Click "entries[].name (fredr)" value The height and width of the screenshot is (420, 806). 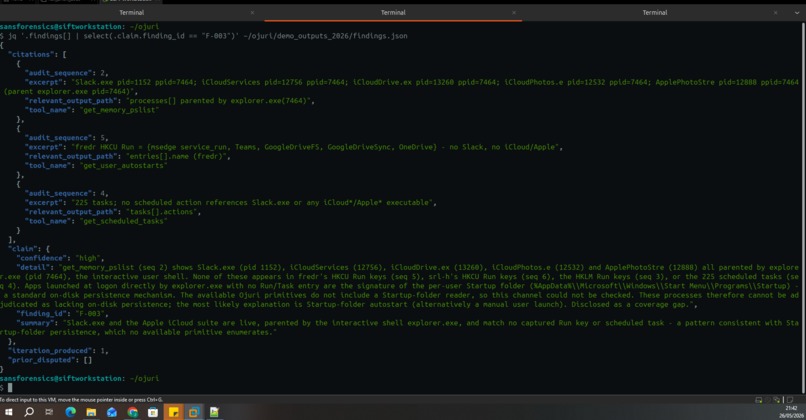click(178, 156)
